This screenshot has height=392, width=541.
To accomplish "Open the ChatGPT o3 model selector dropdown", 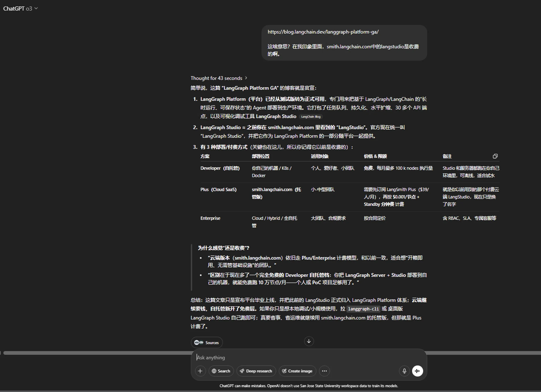I will click(21, 9).
